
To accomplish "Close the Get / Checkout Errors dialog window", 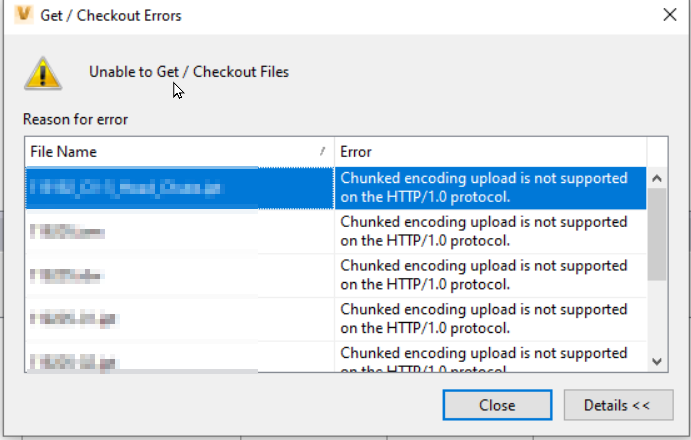I will click(668, 16).
